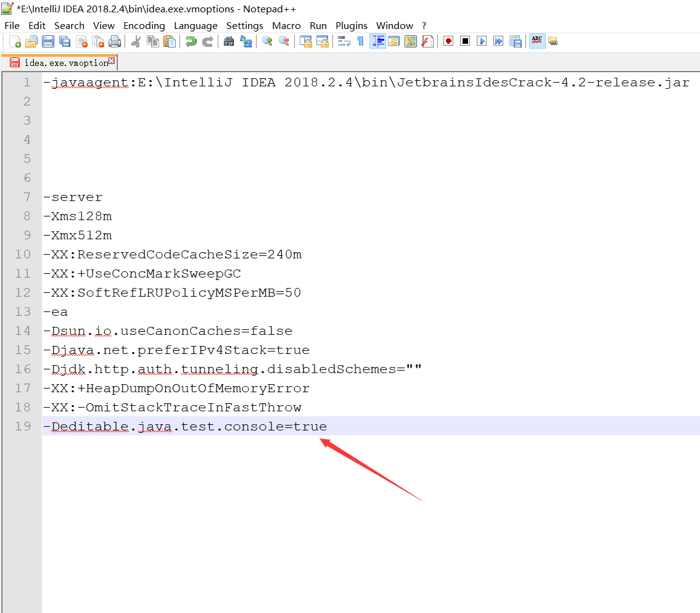The width and height of the screenshot is (700, 613).
Task: Toggle ABC spell check icon
Action: click(x=537, y=41)
